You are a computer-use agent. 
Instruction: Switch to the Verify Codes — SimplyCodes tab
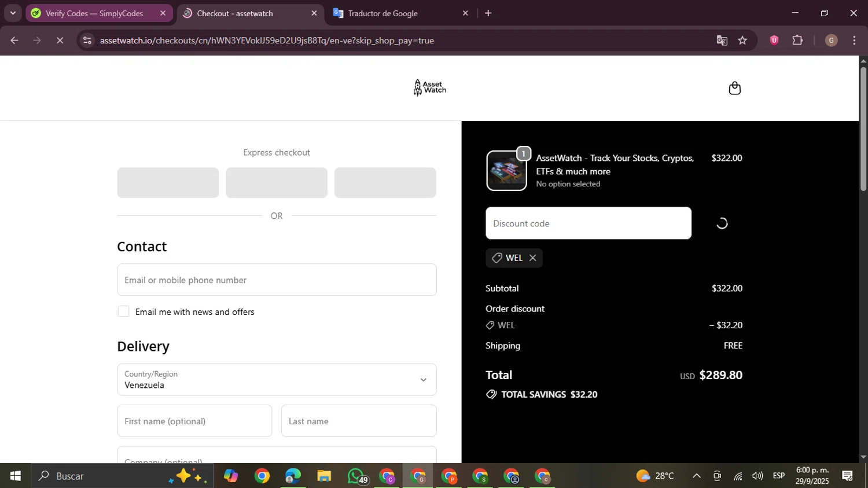pyautogui.click(x=99, y=13)
